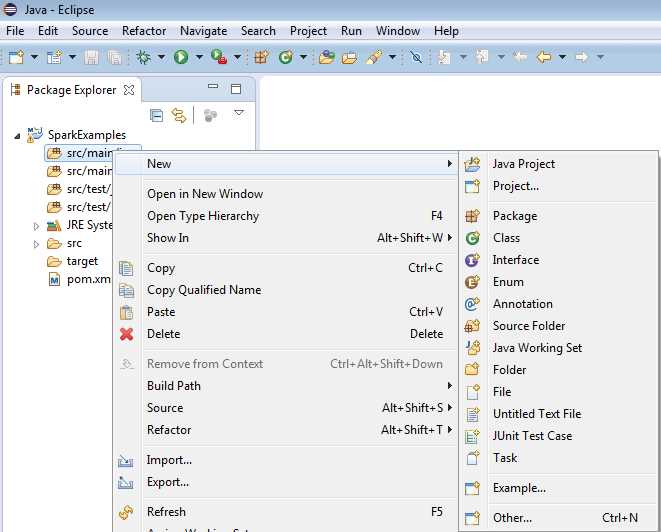
Task: Choose Copy from context menu
Action: tap(287, 268)
